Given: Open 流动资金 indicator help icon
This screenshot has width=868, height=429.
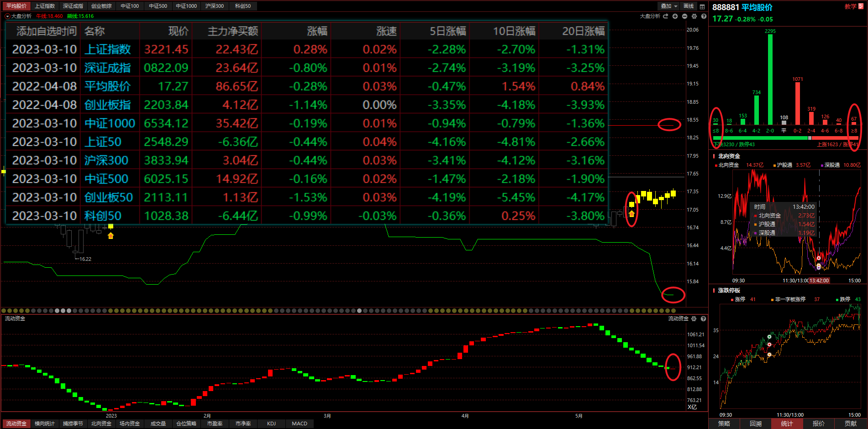Looking at the screenshot, I should [x=704, y=318].
